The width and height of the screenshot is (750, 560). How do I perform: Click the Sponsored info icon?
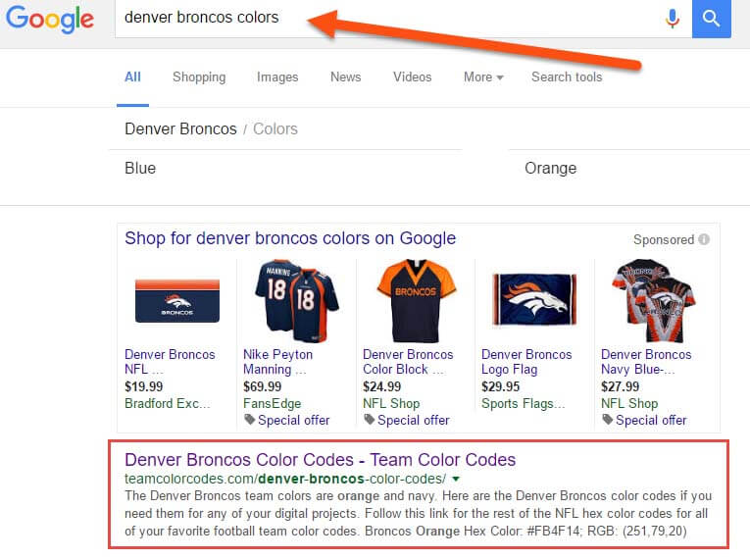click(x=704, y=239)
